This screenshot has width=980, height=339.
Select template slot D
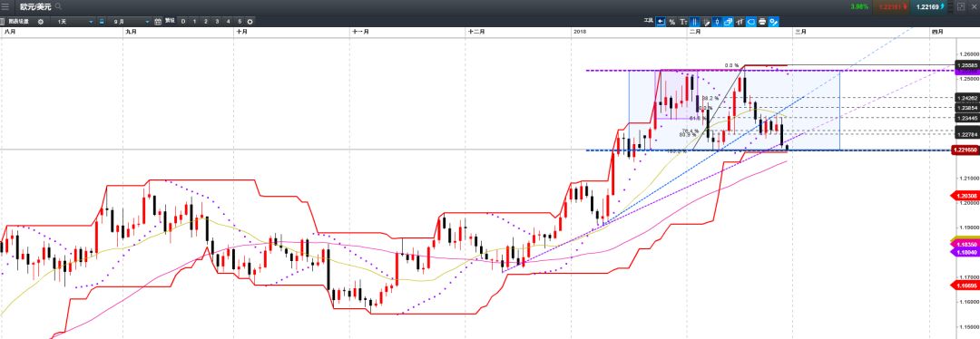pyautogui.click(x=183, y=21)
